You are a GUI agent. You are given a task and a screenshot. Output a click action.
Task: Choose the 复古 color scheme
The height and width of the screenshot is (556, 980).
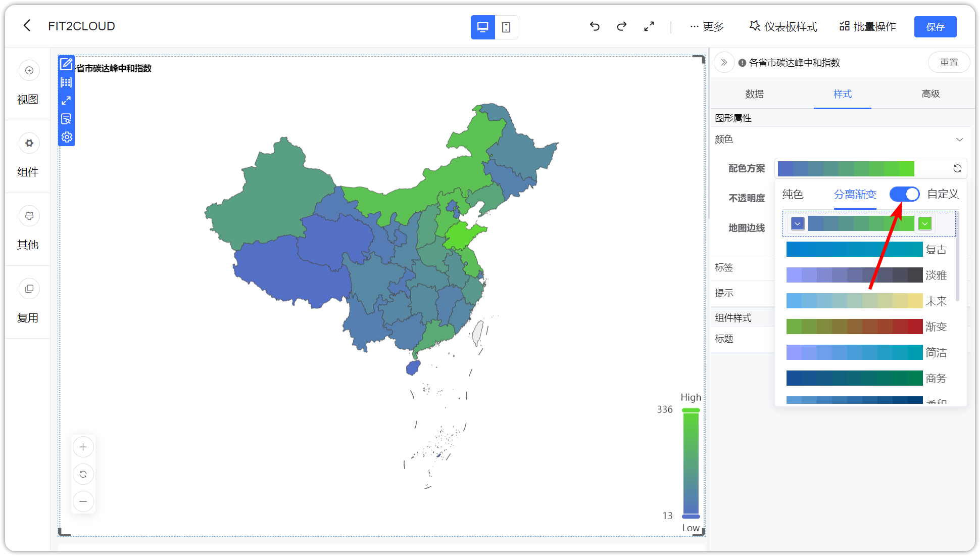coord(867,250)
